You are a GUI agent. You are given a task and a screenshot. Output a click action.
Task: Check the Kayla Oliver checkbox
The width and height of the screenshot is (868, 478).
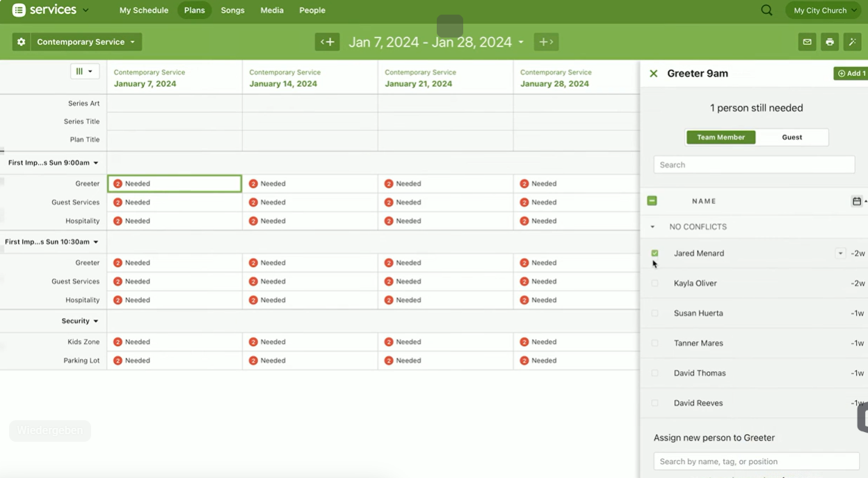654,283
